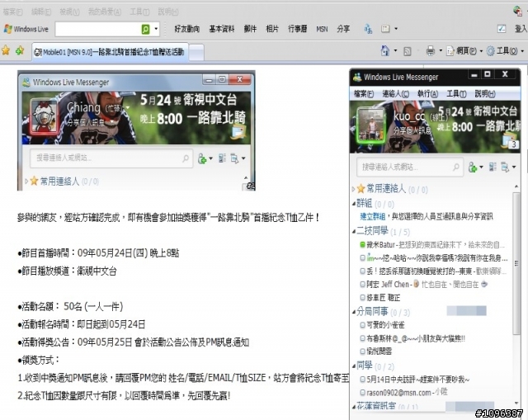
Task: Collapse the 花蓮資訊室 group
Action: [x=354, y=407]
